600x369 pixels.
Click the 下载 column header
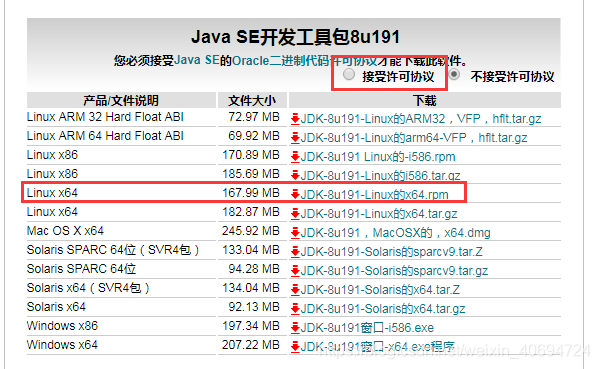(425, 100)
